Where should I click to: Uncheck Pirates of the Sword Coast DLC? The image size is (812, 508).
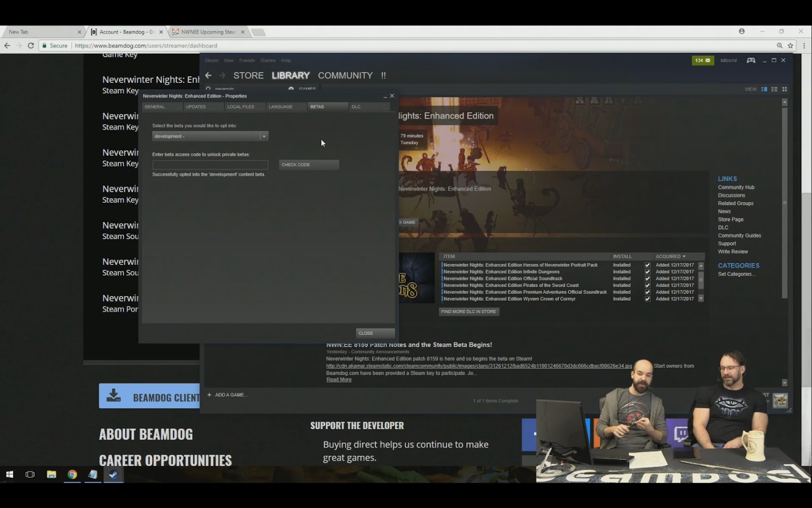click(x=648, y=285)
